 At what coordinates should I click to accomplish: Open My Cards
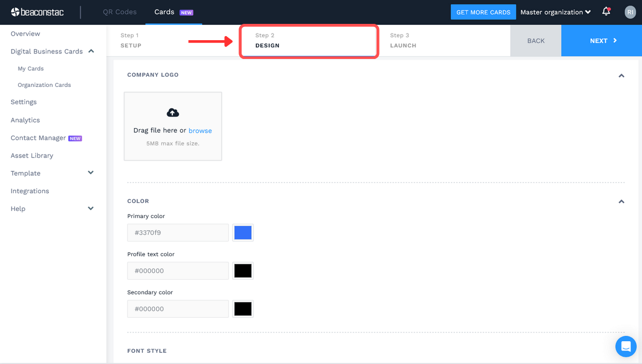click(x=31, y=69)
